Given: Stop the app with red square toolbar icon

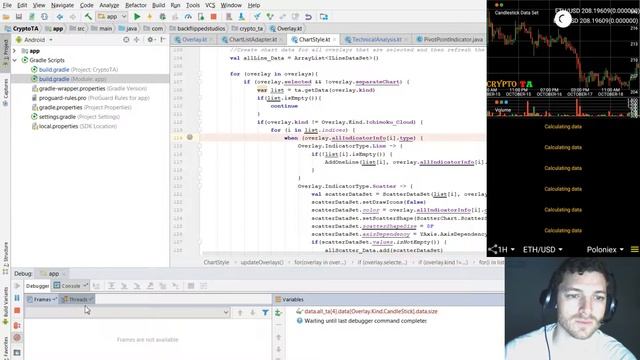Looking at the screenshot, I should point(213,17).
